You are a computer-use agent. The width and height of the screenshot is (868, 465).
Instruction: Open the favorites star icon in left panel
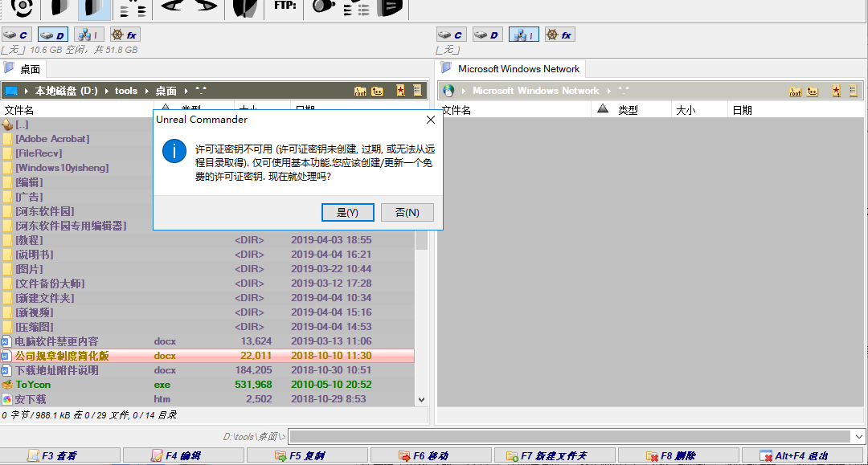tap(401, 91)
